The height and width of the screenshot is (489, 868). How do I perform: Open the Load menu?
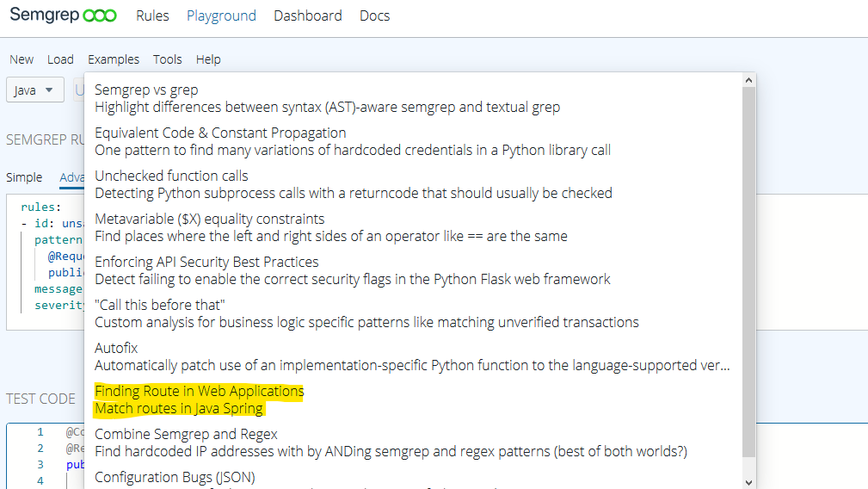point(60,59)
